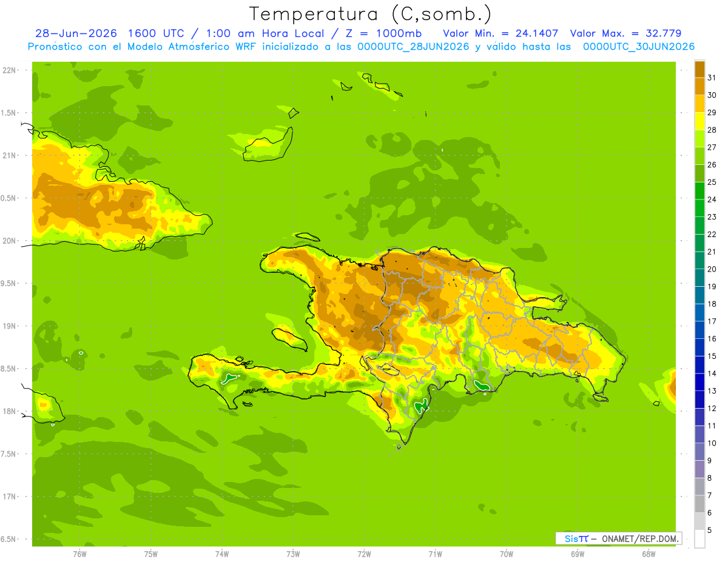Image resolution: width=728 pixels, height=562 pixels.
Task: Click the number 24 on the color legend
Action: tap(712, 199)
